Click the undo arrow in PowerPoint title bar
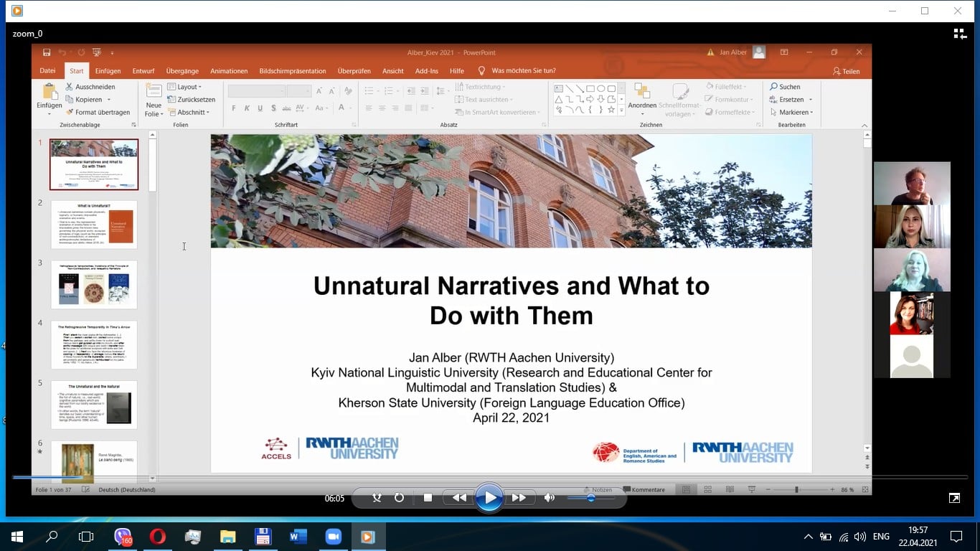 click(x=62, y=52)
